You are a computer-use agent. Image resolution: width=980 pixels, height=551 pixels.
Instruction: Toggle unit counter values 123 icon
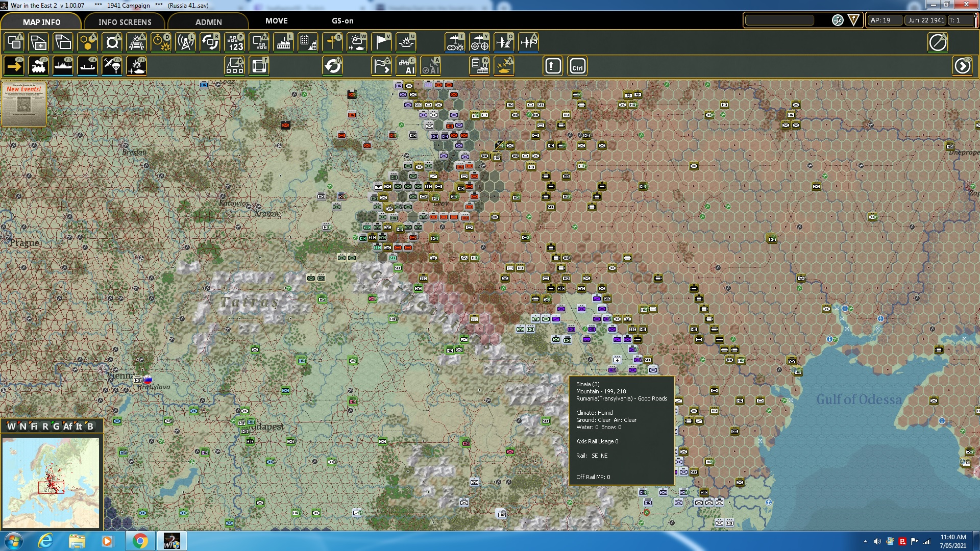click(235, 42)
